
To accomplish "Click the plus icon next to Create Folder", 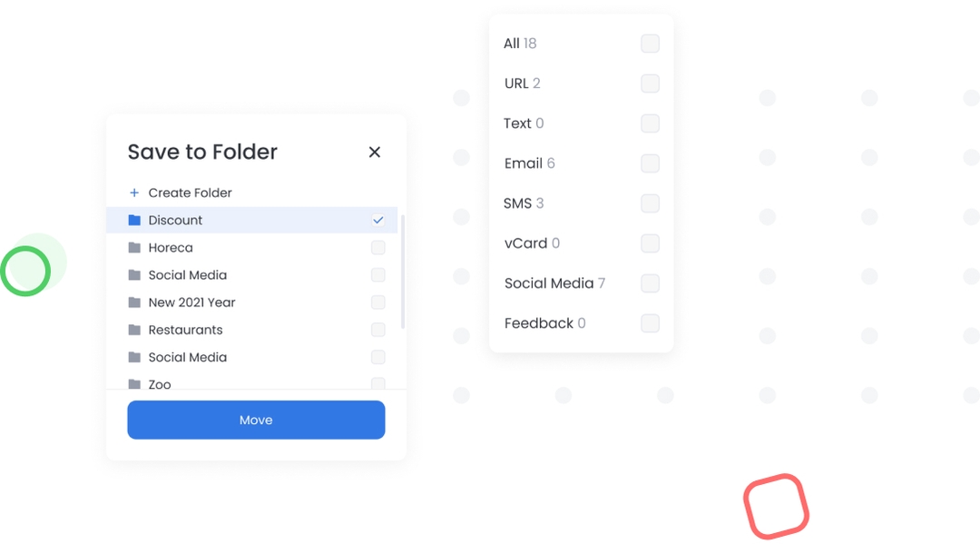I will pyautogui.click(x=134, y=193).
